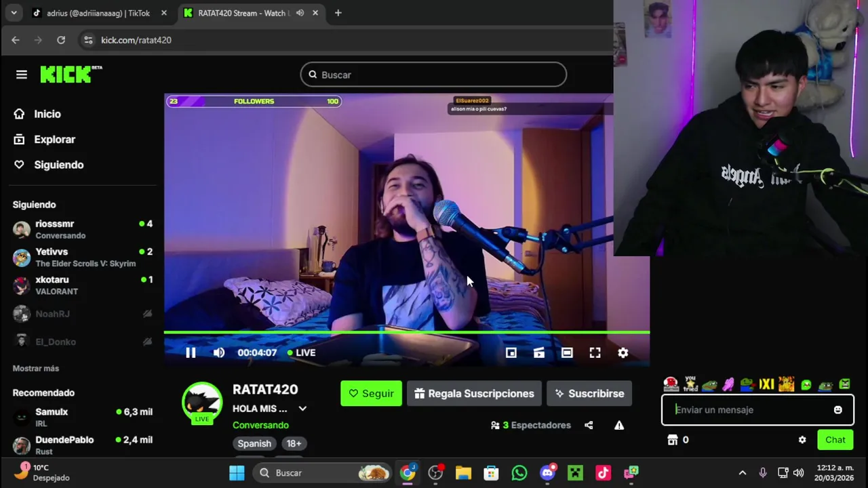Click the 3 Espectadores viewer count
This screenshot has height=488, width=868.
pyautogui.click(x=531, y=425)
